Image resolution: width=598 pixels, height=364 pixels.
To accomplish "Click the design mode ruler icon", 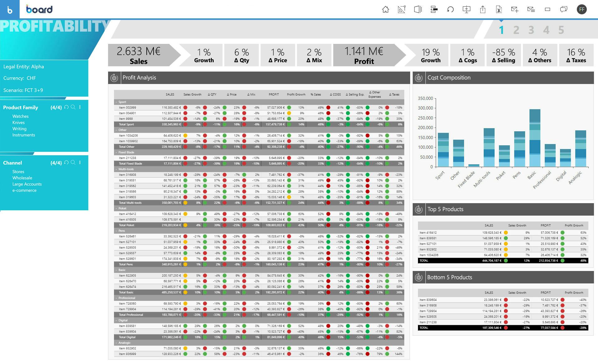I will click(x=401, y=10).
